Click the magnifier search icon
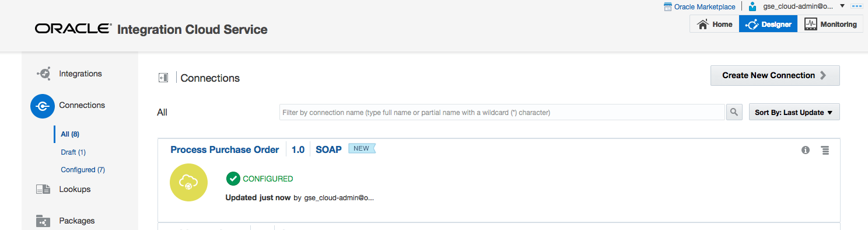This screenshot has height=230, width=868. coord(734,112)
